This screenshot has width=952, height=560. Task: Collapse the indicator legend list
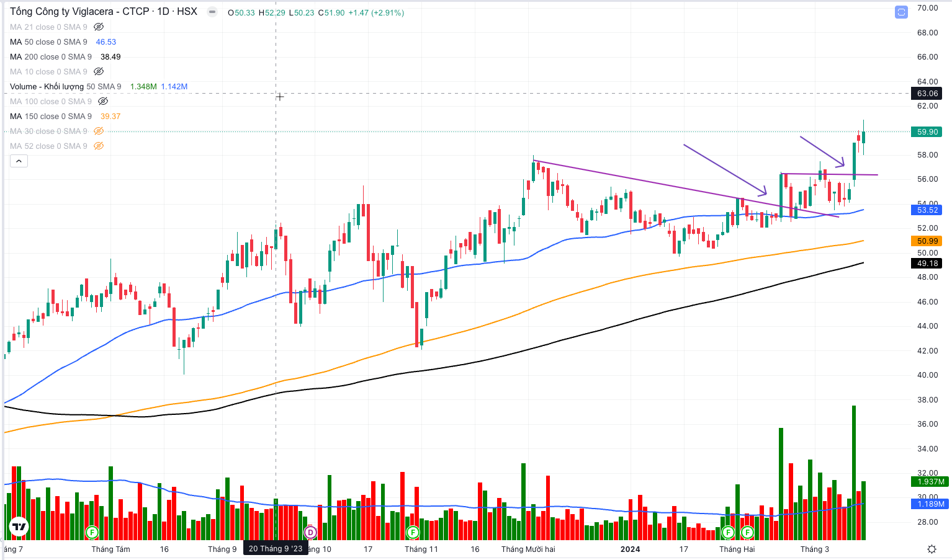coord(19,161)
